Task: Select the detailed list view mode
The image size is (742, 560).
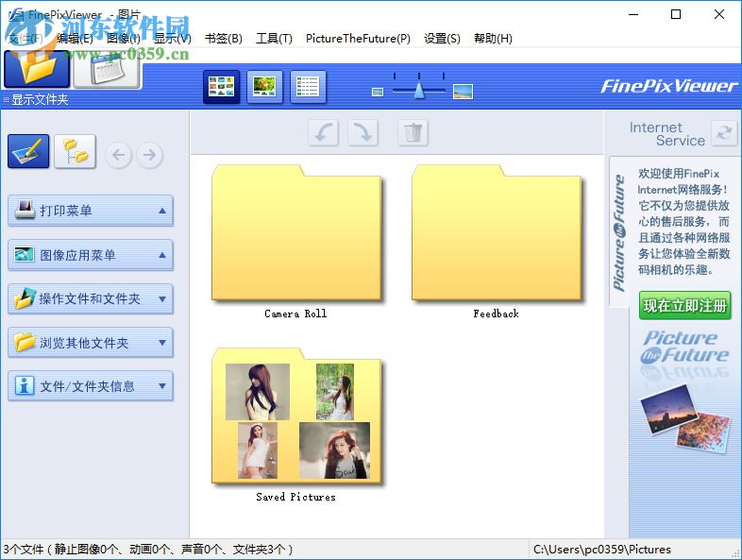Action: (x=308, y=87)
